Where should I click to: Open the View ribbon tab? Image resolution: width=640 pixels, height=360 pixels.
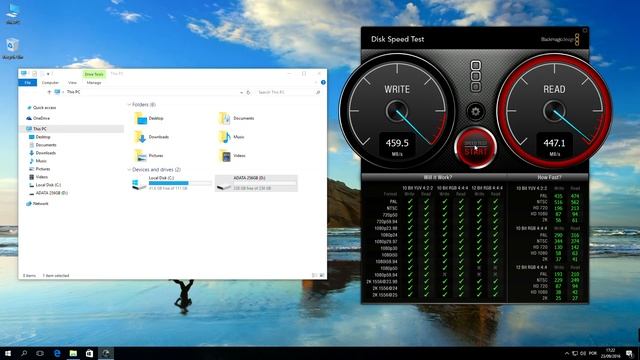coord(72,82)
